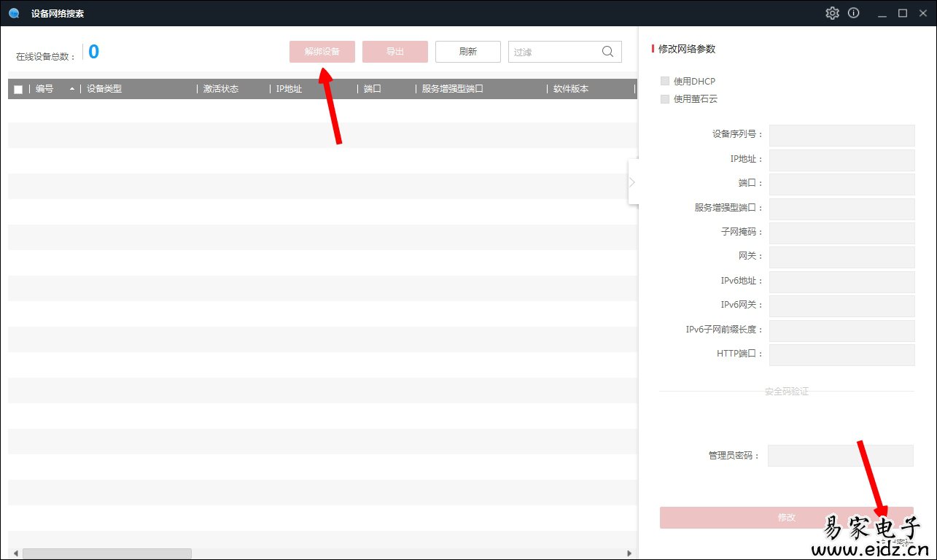Screen dimensions: 937x560
Task: Click the IPv6子网前缀长度 input field
Action: 842,330
